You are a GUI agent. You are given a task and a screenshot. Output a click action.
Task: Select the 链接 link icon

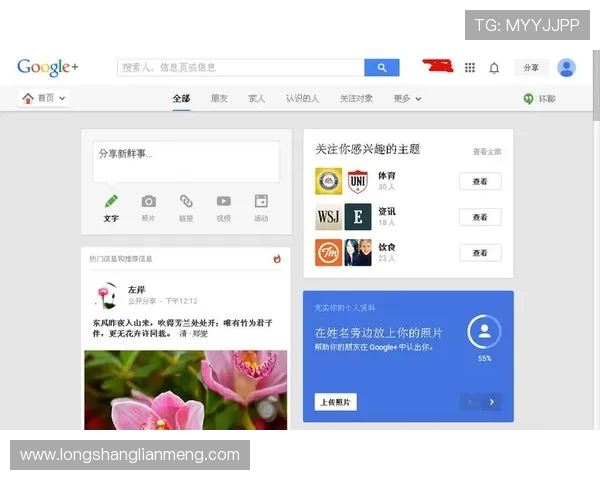click(x=186, y=201)
